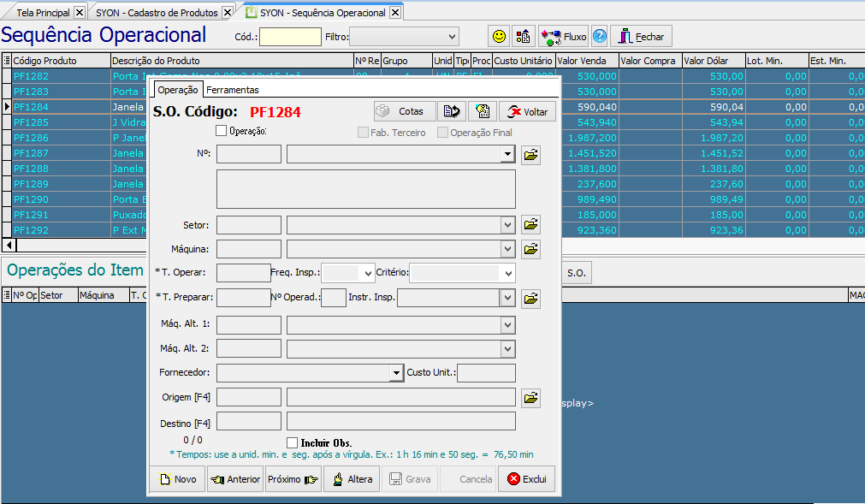This screenshot has width=865, height=504.
Task: Click the yellow smiley face icon
Action: (499, 36)
